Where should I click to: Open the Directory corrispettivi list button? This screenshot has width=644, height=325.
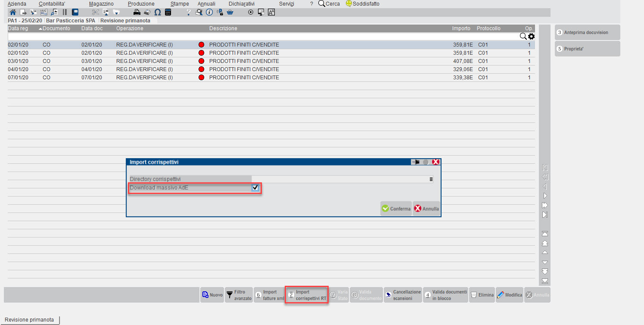click(431, 179)
